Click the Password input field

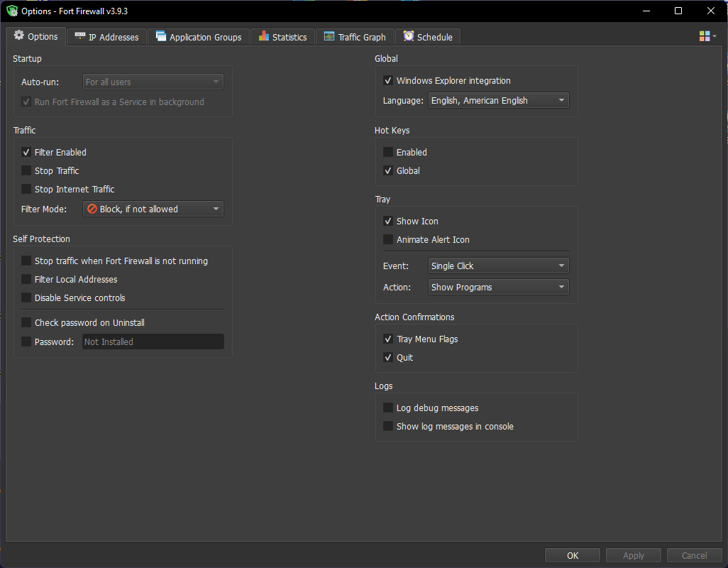[153, 342]
